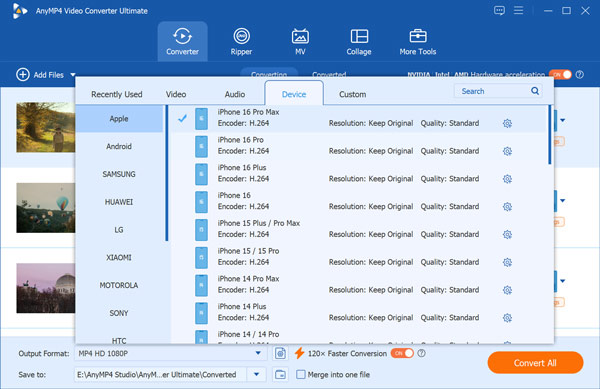This screenshot has height=389, width=600.
Task: Open the Collage module
Action: [359, 41]
